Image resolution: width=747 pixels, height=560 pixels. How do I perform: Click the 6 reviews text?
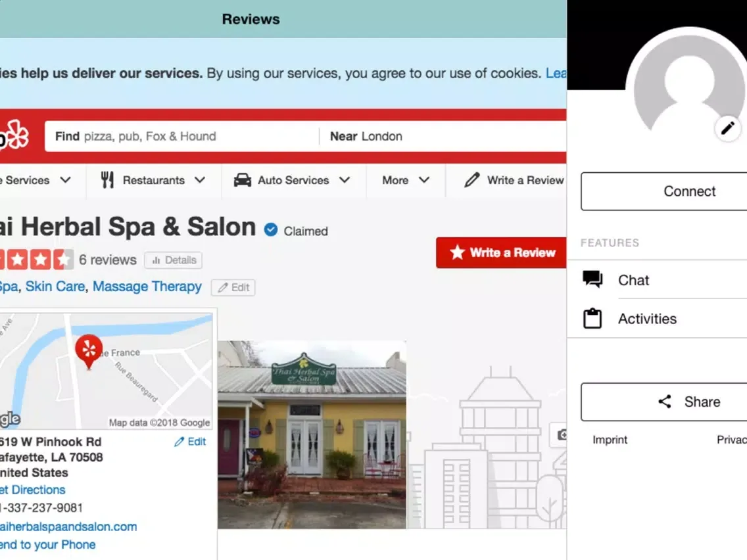tap(108, 260)
